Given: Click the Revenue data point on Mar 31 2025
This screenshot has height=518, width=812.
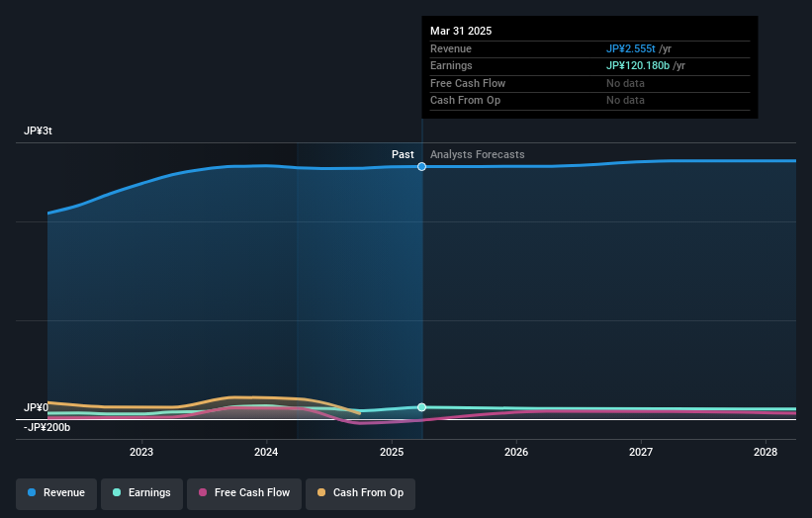Looking at the screenshot, I should 421,167.
